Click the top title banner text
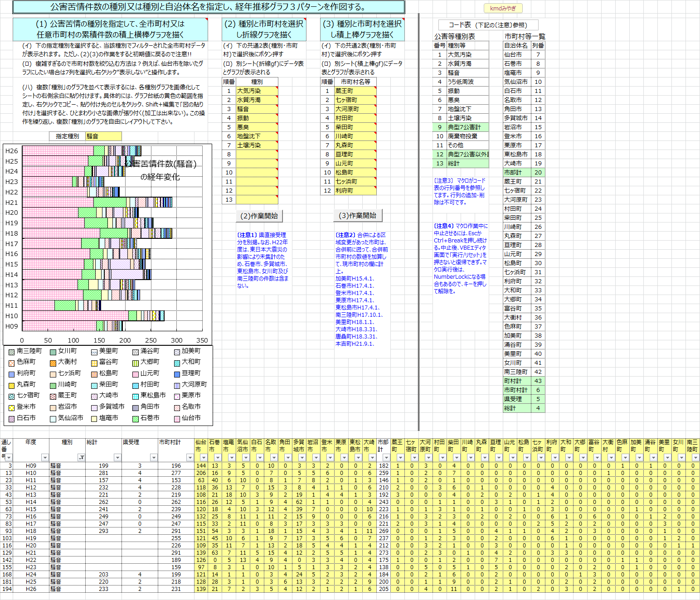Screen dimensions: 700x600 coord(209,7)
